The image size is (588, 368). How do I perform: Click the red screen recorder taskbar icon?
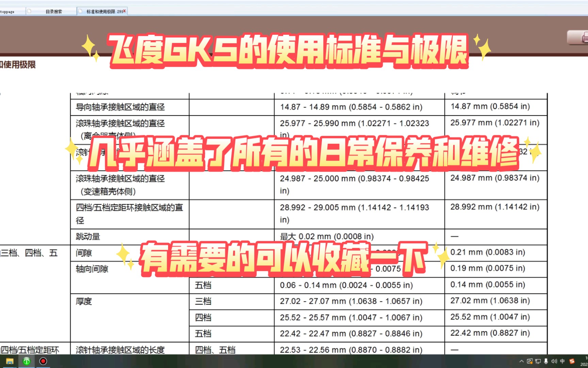[x=43, y=361]
